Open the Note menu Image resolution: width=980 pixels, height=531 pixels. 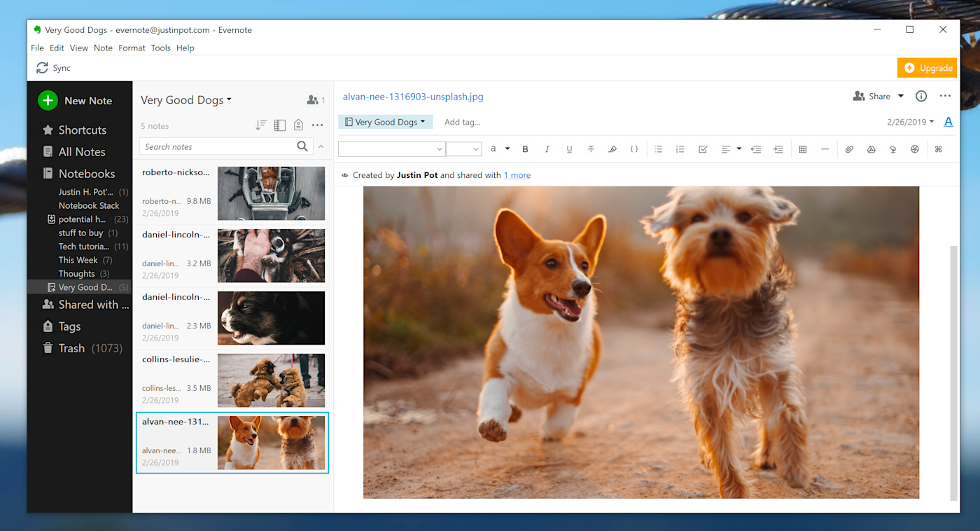click(103, 48)
